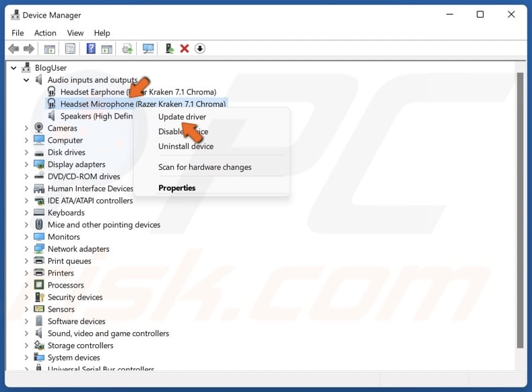The width and height of the screenshot is (532, 392).
Task: Select Headset Microphone (Razer Kraken 7.1 Chroma)
Action: [x=143, y=104]
